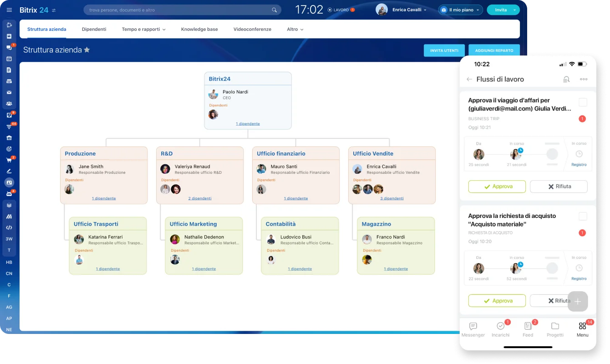Tap the three-dots icon in the Flussi di lavoro header
This screenshot has width=610, height=364.
click(x=584, y=79)
